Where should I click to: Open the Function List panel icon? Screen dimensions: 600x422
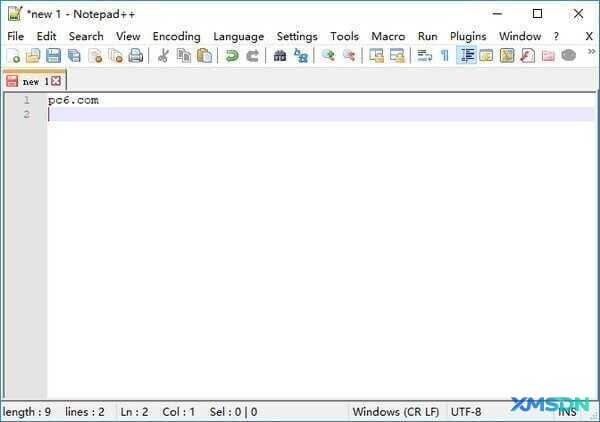click(x=528, y=56)
